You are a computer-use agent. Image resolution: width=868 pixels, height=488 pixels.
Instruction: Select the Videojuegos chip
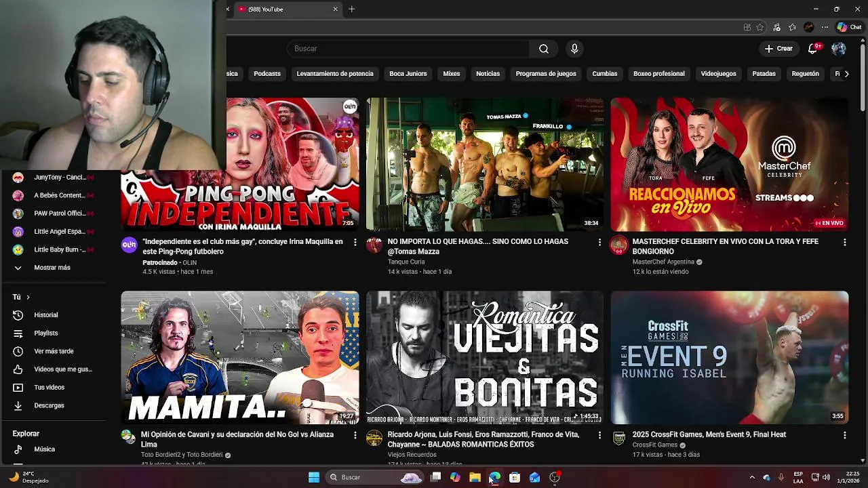718,74
